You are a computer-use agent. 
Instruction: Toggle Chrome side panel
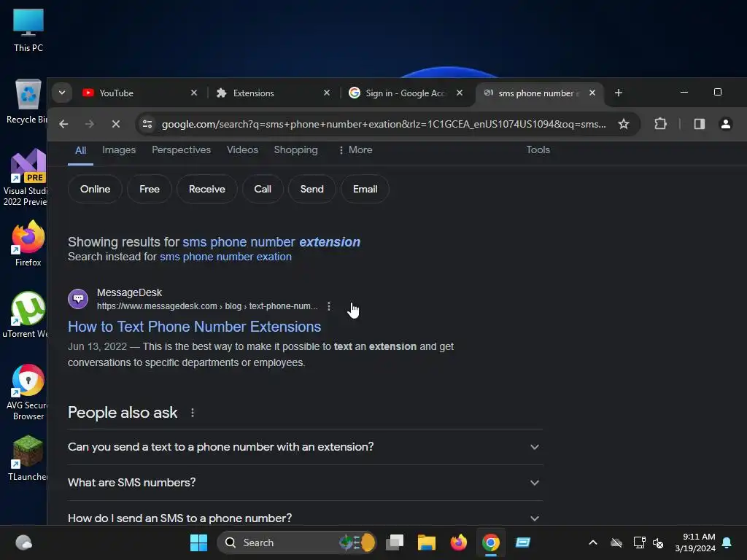[699, 124]
